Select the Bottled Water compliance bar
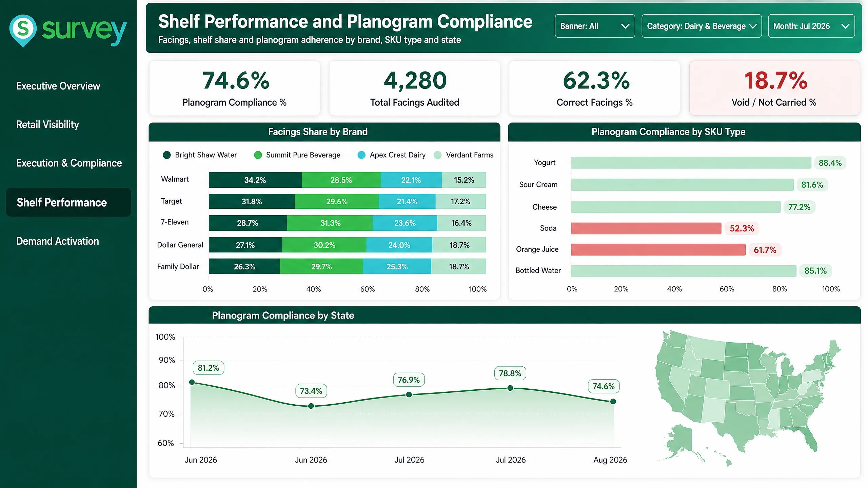This screenshot has width=868, height=488. (x=684, y=271)
